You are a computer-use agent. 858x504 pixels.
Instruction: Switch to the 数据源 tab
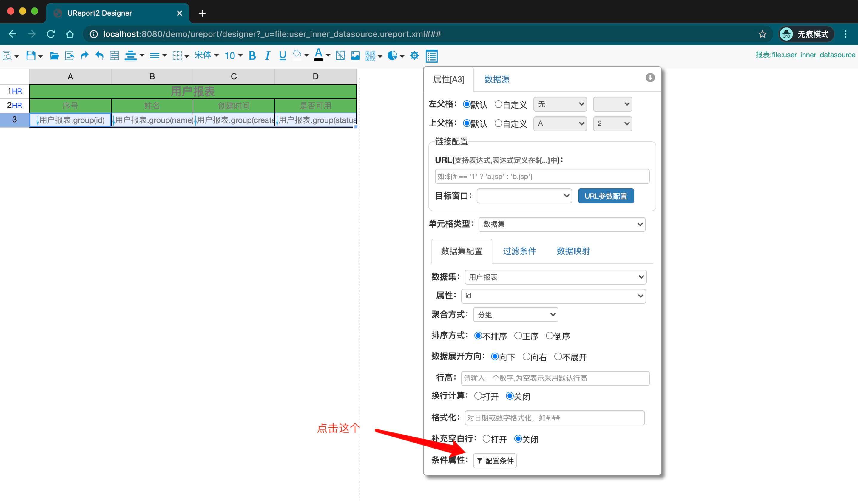coord(496,79)
